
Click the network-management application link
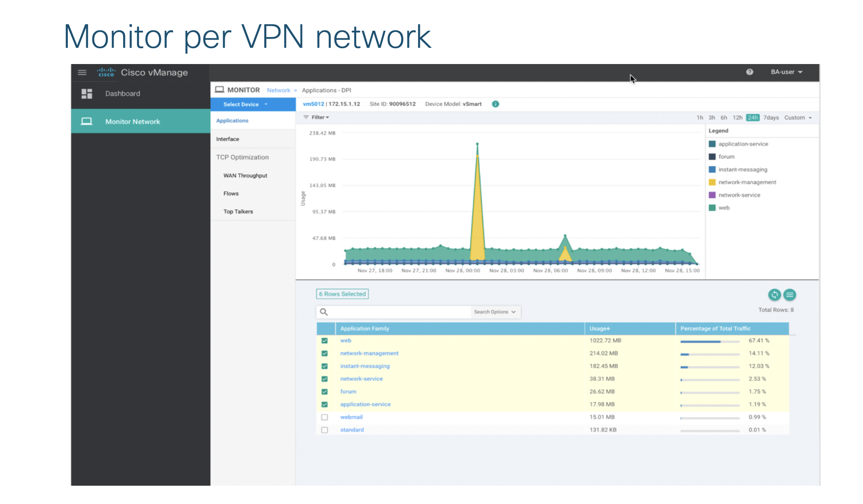(369, 353)
